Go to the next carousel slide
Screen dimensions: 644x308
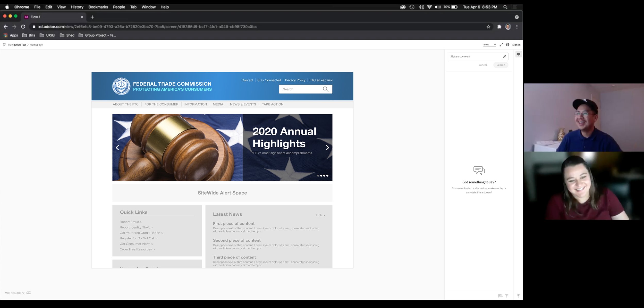pos(327,148)
